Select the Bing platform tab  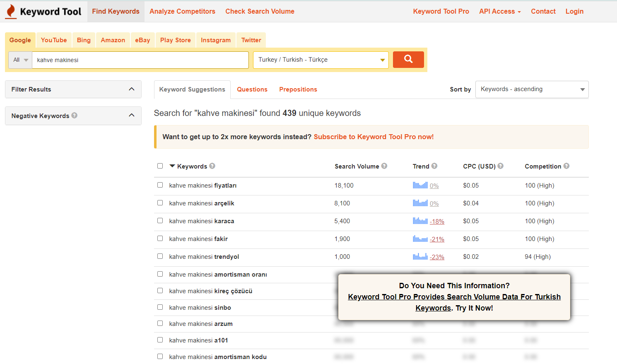[x=84, y=40]
